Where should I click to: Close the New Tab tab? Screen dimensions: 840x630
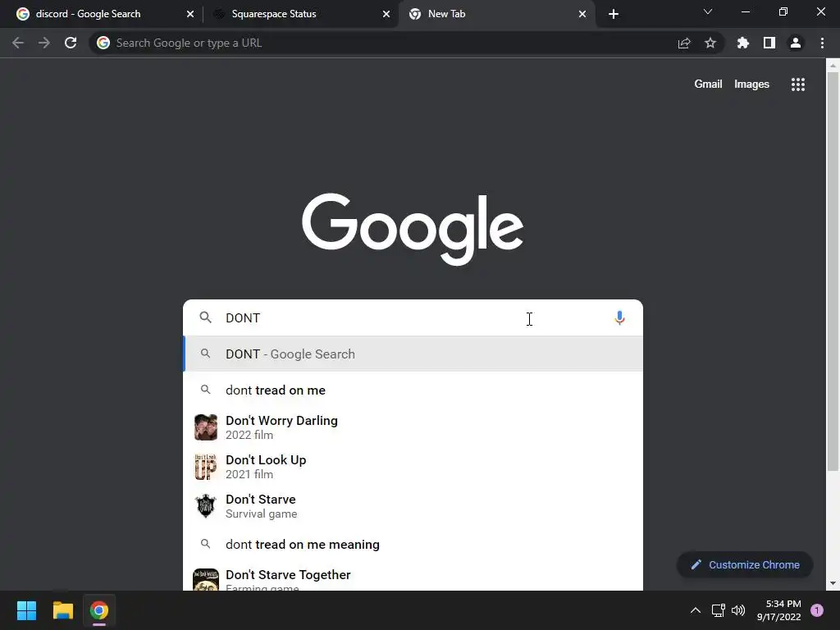click(582, 14)
